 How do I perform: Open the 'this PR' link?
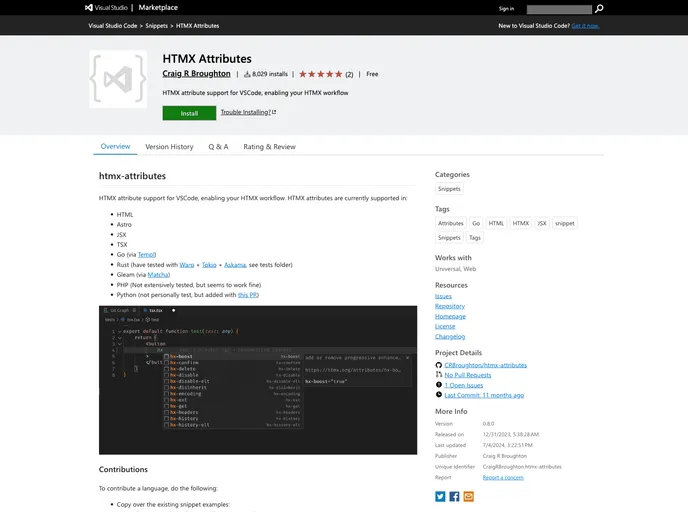click(247, 295)
